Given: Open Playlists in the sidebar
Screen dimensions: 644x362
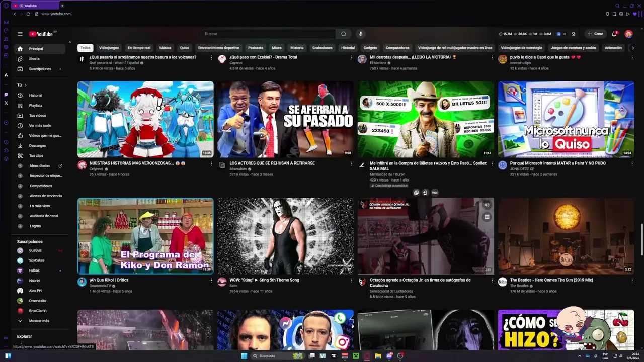Looking at the screenshot, I should (41, 105).
